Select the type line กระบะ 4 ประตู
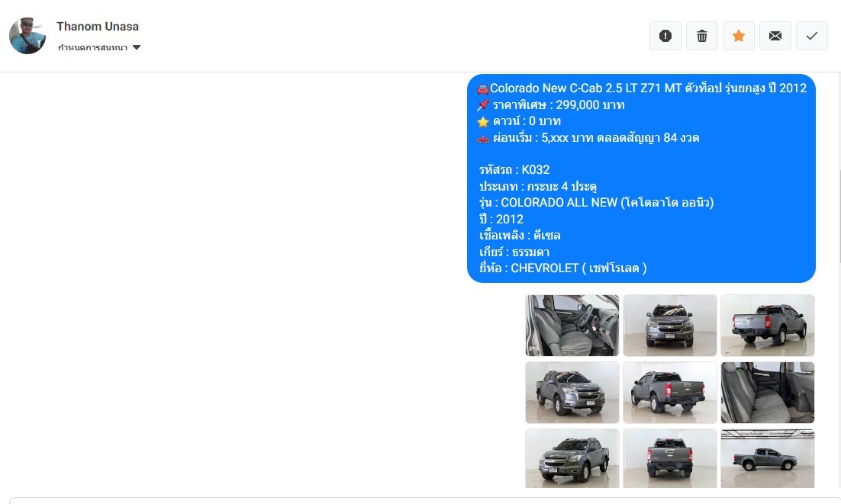This screenshot has width=841, height=504. click(x=538, y=186)
